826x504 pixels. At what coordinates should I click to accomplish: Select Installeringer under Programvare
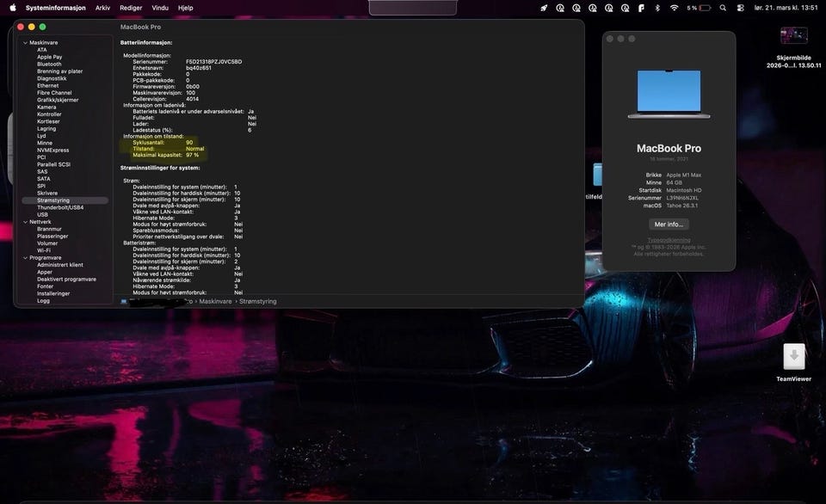pos(53,293)
